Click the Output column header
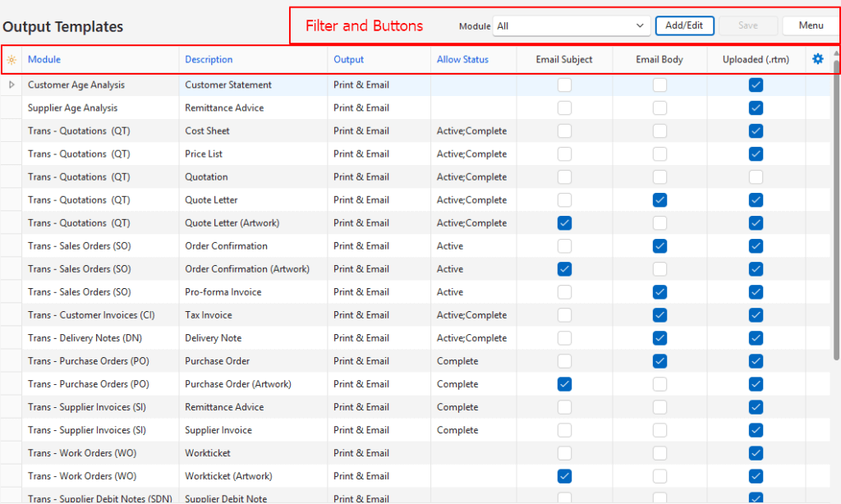 coord(348,59)
